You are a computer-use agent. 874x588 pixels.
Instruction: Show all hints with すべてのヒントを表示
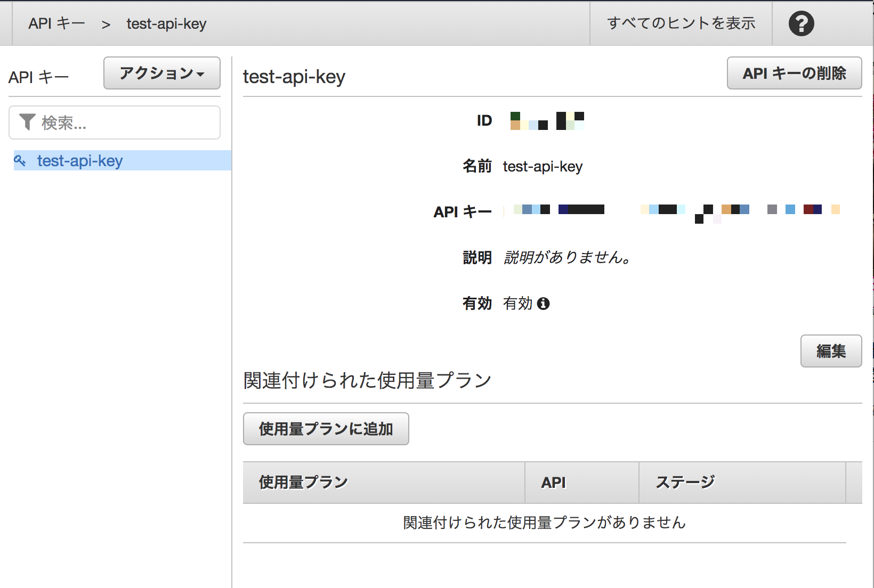pos(681,23)
